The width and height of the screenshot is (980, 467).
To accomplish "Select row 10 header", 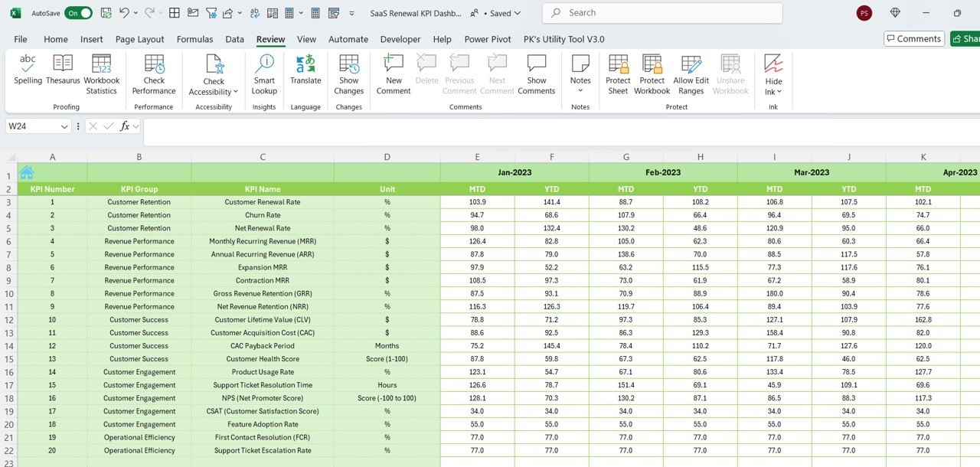I will (8, 294).
